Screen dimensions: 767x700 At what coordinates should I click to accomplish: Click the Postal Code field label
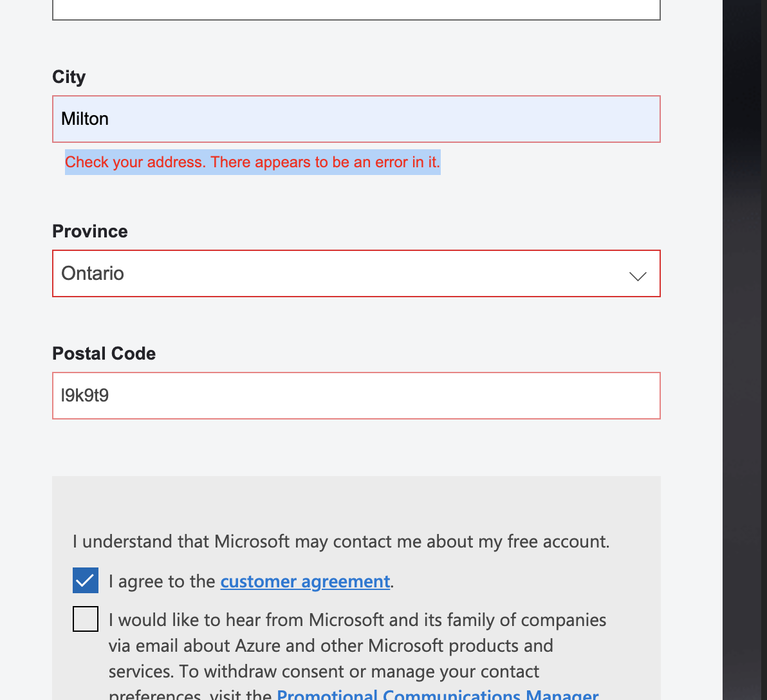click(104, 354)
